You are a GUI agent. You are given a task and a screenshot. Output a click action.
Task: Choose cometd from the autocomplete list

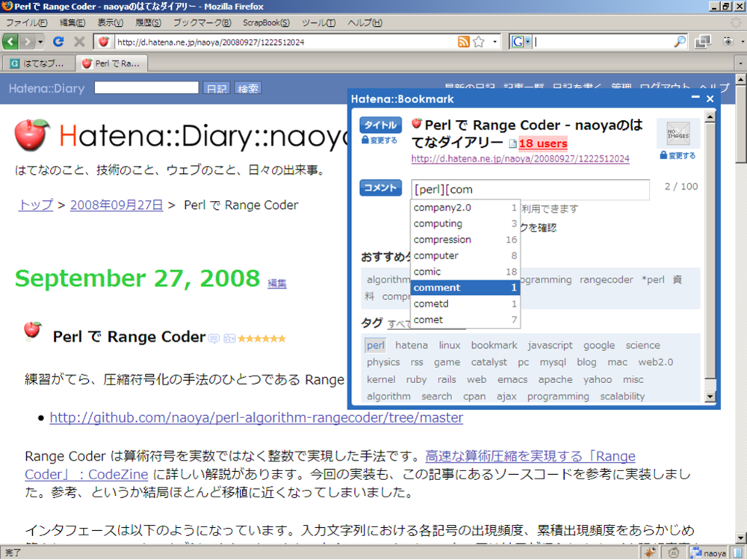(x=465, y=304)
